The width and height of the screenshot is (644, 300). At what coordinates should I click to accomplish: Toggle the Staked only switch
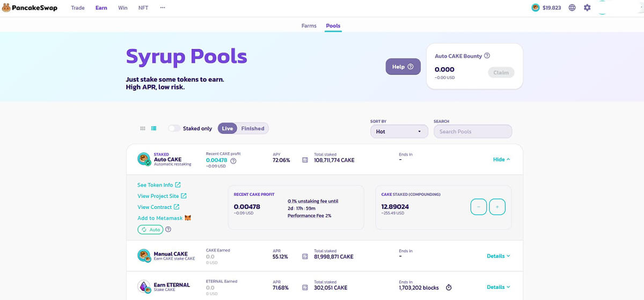pyautogui.click(x=174, y=128)
